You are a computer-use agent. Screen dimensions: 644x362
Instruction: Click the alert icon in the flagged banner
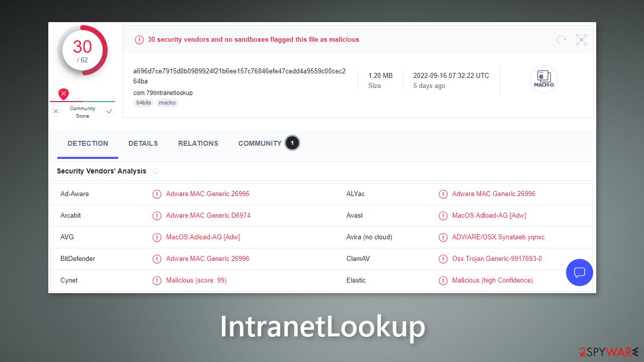139,40
